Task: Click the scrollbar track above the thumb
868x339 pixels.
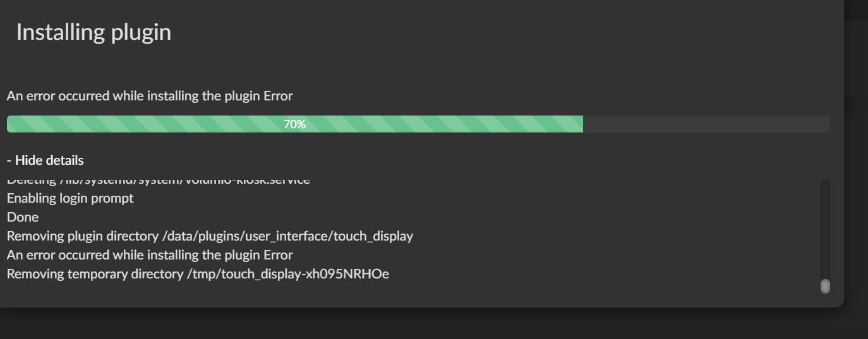Action: coord(824,229)
